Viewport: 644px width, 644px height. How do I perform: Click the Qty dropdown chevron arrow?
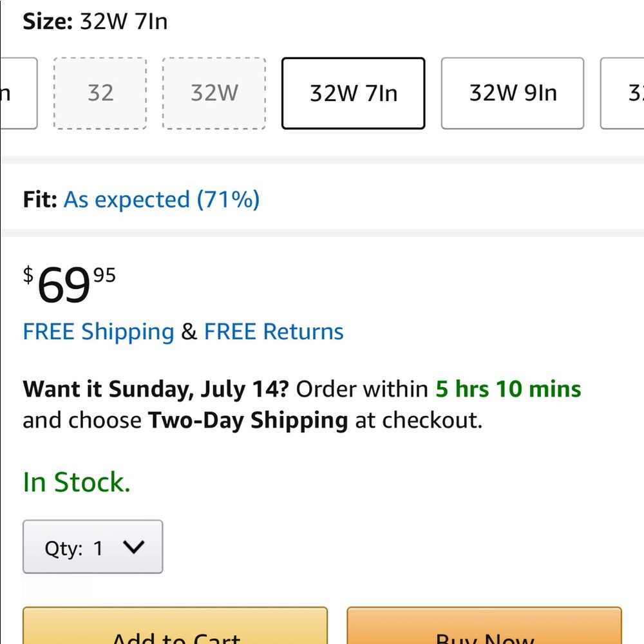pyautogui.click(x=134, y=547)
